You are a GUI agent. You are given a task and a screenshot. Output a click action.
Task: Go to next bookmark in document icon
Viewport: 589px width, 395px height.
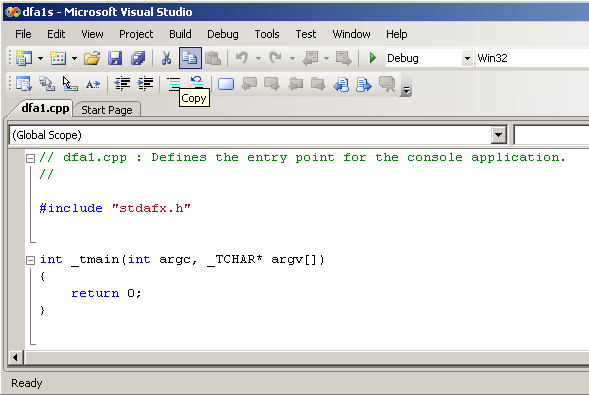pyautogui.click(x=364, y=84)
